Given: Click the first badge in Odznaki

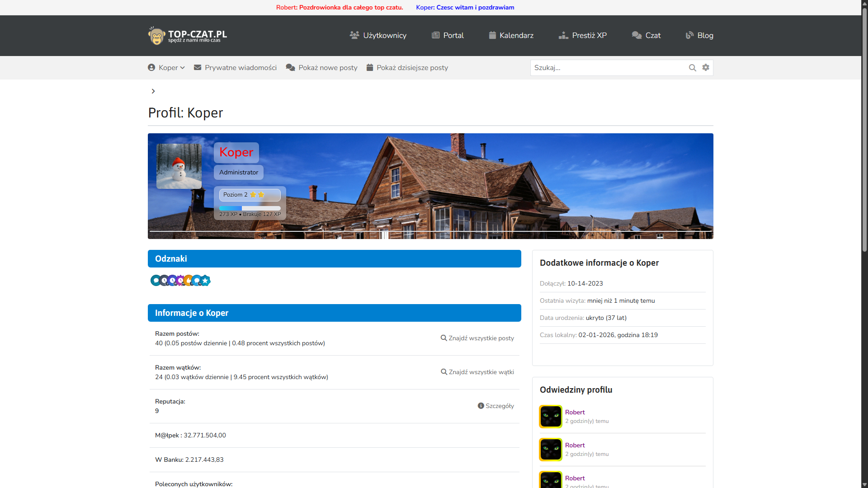Looking at the screenshot, I should [x=156, y=281].
